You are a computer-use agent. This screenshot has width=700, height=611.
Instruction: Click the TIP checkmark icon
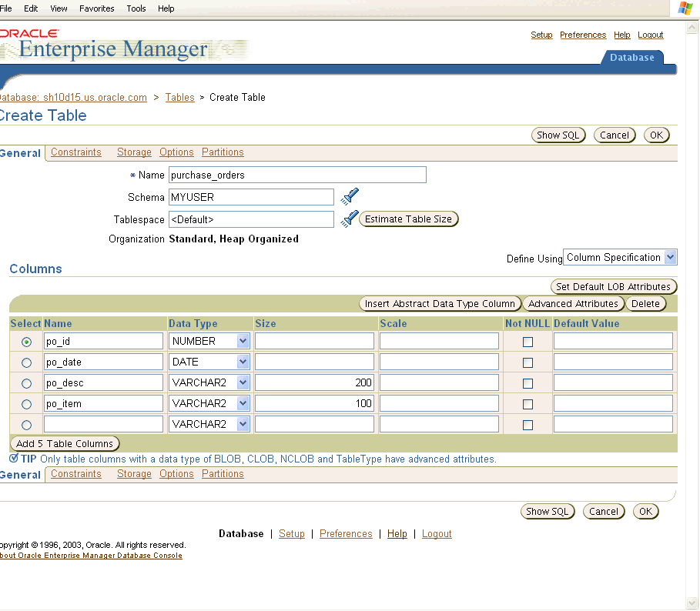pyautogui.click(x=14, y=459)
